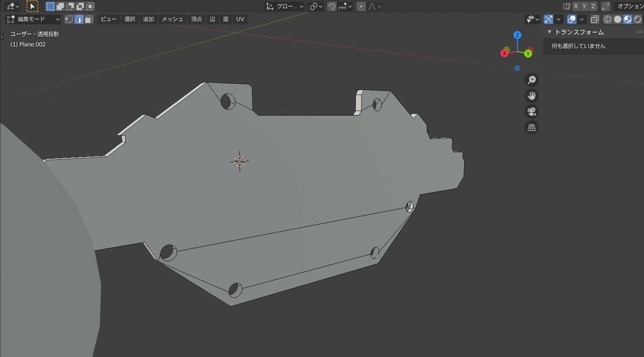Choose the extend-selection mode icon
644x357 pixels.
click(x=60, y=6)
